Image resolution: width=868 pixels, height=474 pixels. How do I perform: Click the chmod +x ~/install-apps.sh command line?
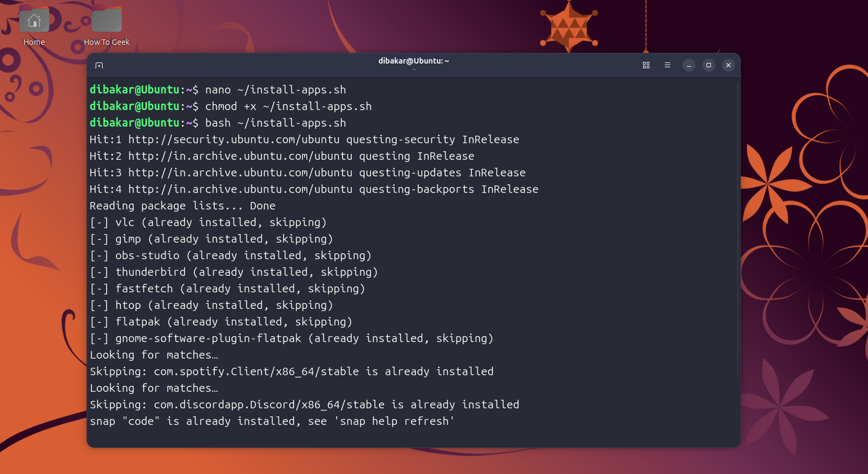coord(230,106)
